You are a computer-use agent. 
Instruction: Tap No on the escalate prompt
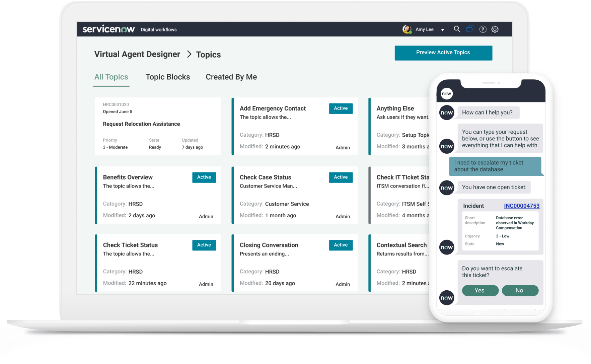(x=520, y=291)
